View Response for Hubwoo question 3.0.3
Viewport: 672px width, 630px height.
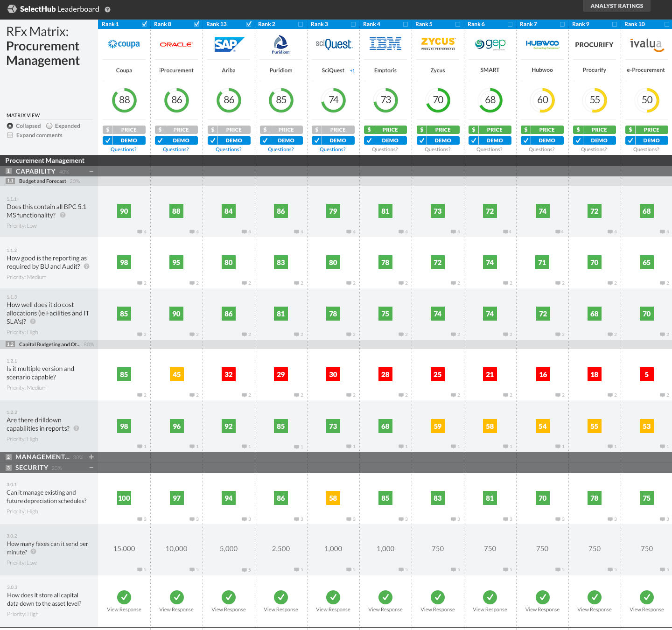(542, 610)
